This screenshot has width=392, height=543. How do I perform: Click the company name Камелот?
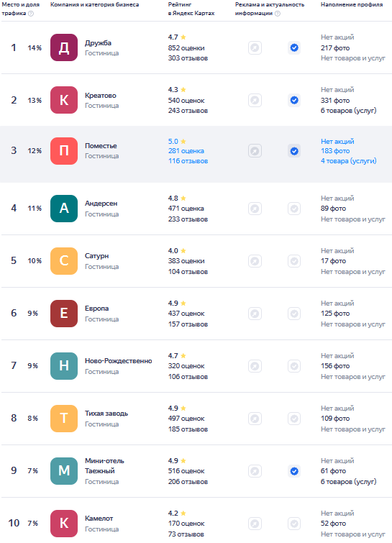[x=99, y=519]
